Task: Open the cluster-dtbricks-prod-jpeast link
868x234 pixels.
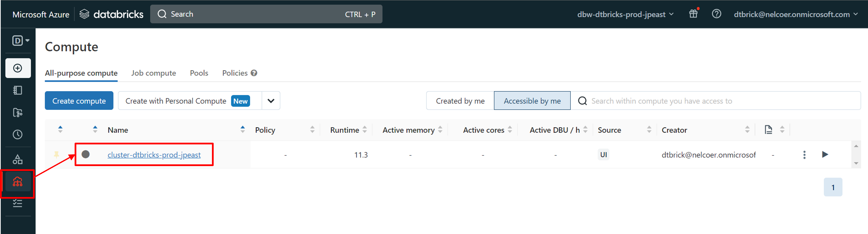Action: coord(154,155)
